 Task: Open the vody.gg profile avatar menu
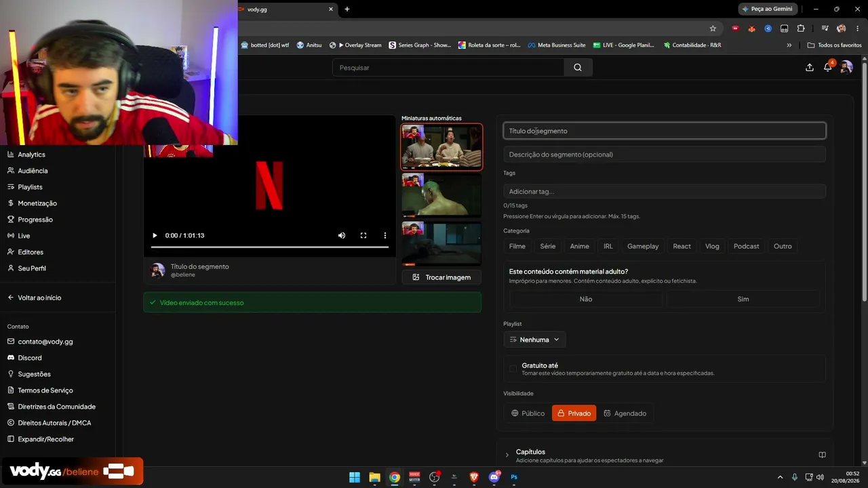click(846, 67)
